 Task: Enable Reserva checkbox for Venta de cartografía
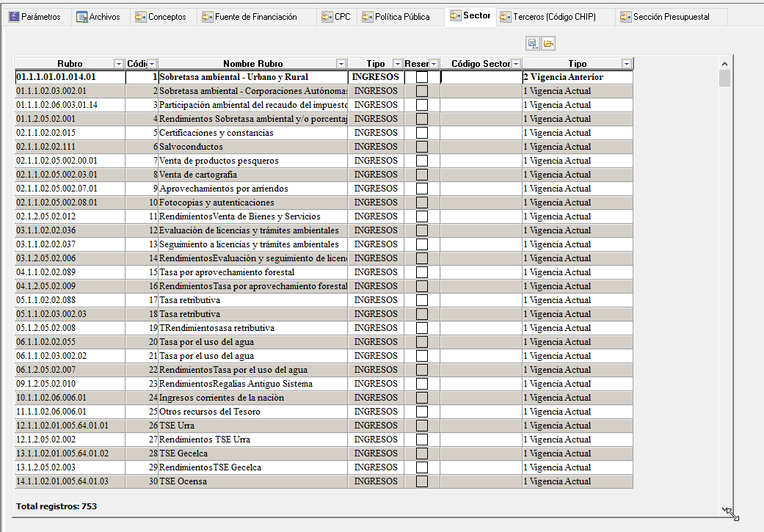tap(422, 175)
